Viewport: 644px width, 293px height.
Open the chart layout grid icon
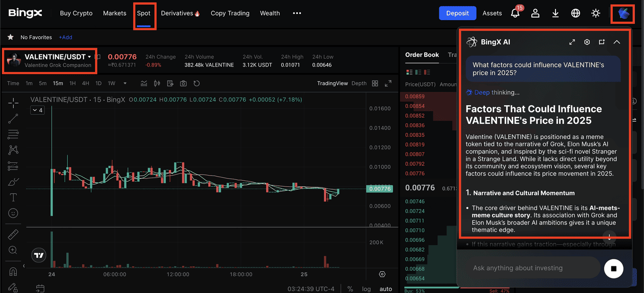tap(375, 84)
